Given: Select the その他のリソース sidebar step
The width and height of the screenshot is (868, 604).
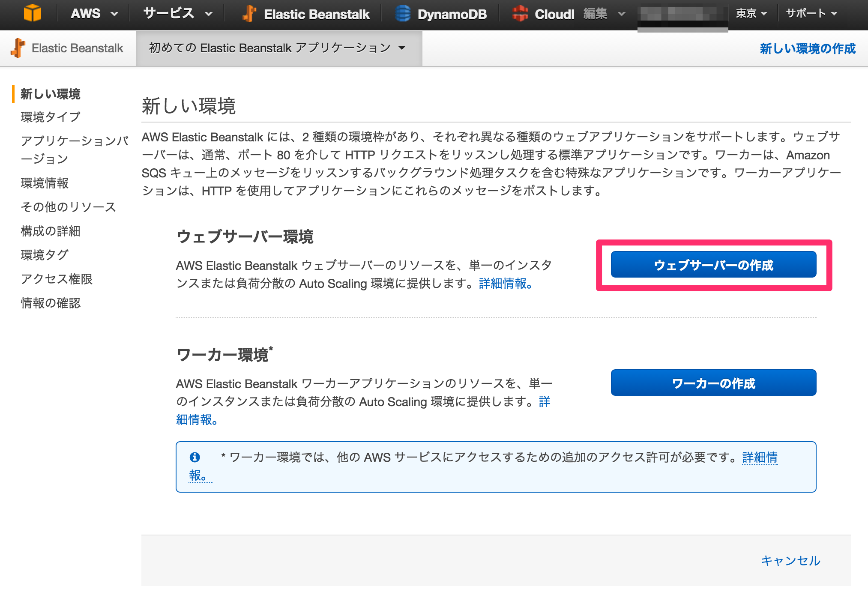Looking at the screenshot, I should [69, 207].
